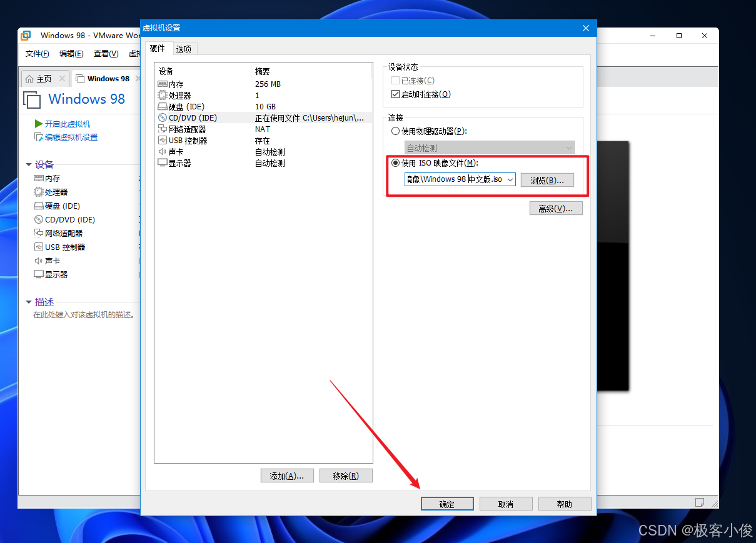
Task: Click the processor icon in main window device panel
Action: (x=39, y=192)
